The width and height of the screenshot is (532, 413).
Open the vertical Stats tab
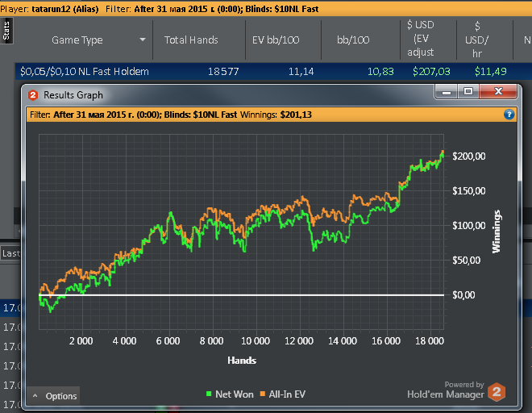pos(6,31)
